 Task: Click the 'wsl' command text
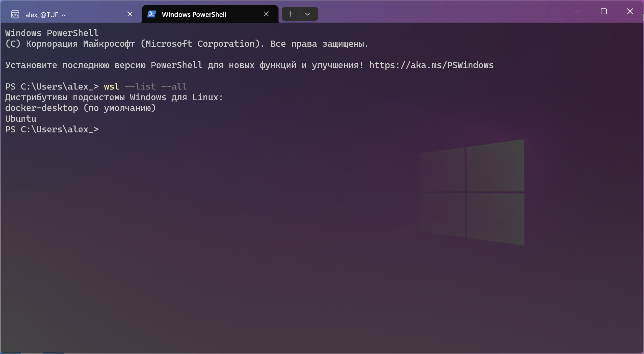pyautogui.click(x=112, y=87)
